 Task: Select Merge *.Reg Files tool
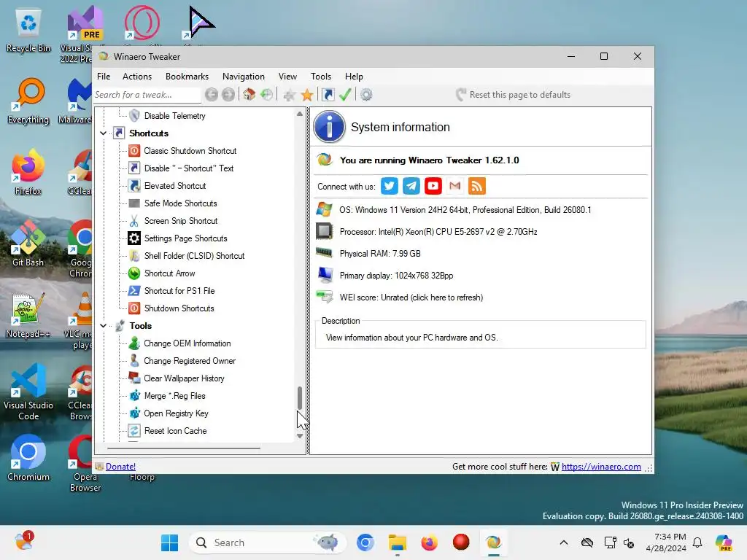(174, 396)
